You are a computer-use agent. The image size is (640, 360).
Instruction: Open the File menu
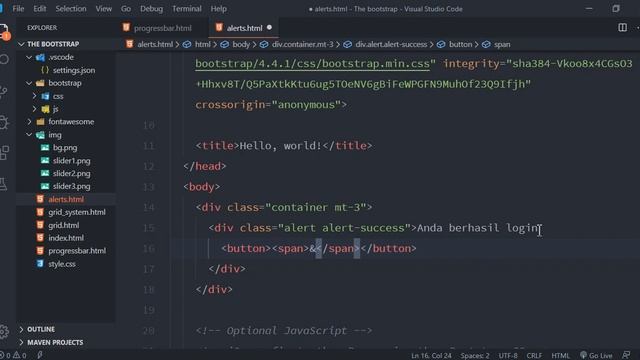tap(18, 9)
